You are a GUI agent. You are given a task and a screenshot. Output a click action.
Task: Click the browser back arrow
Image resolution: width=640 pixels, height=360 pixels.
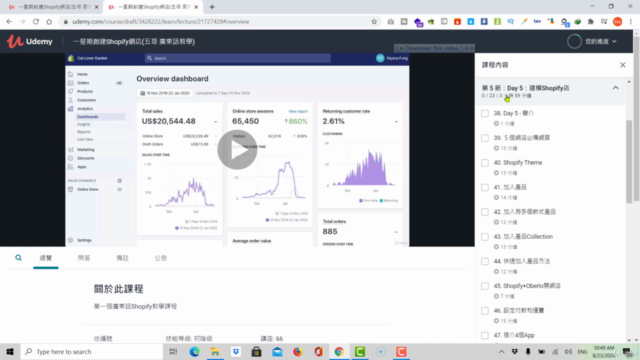click(x=9, y=22)
